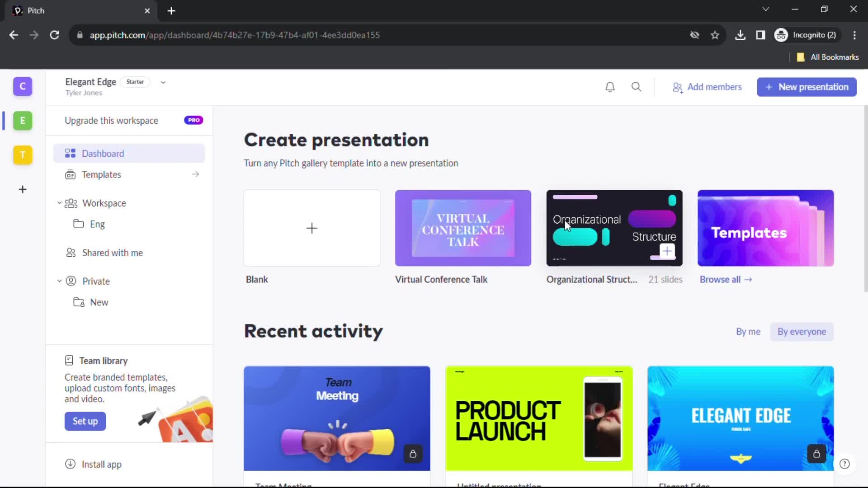Toggle to view activity By everyone
This screenshot has width=868, height=488.
click(801, 332)
